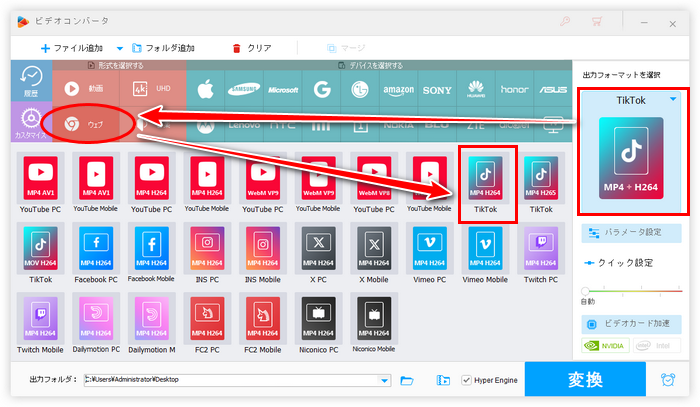Open the Amazon device category
Viewport: 700px width, 407px height.
(x=399, y=89)
